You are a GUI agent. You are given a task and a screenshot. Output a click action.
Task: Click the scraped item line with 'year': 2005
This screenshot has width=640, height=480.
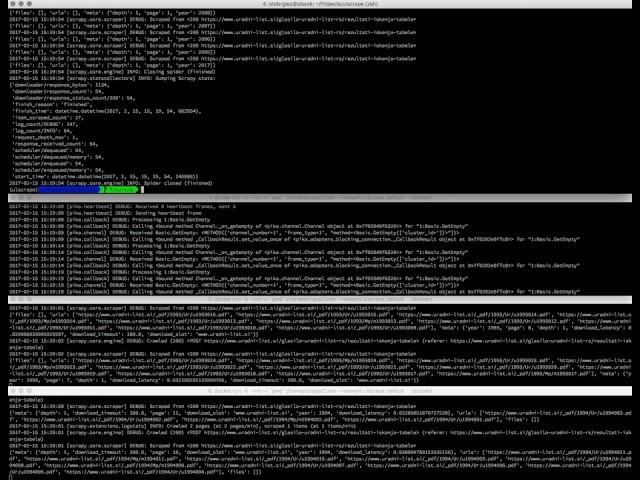(112, 52)
